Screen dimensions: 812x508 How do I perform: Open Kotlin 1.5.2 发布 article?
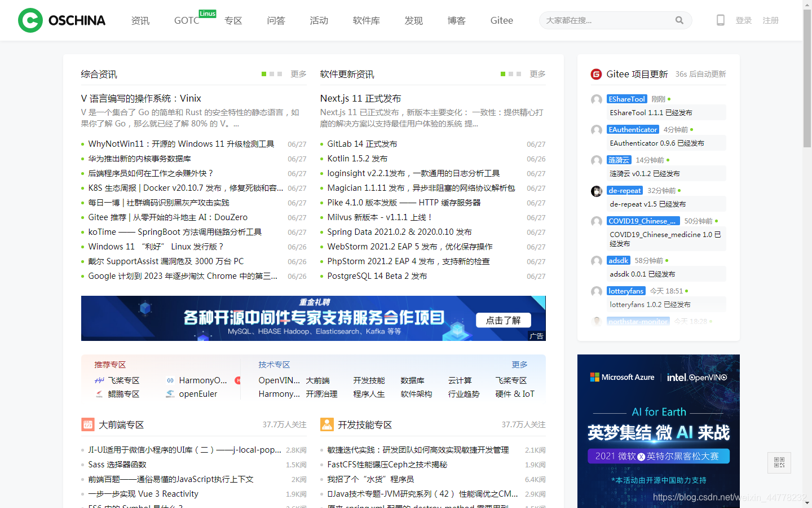(x=357, y=159)
